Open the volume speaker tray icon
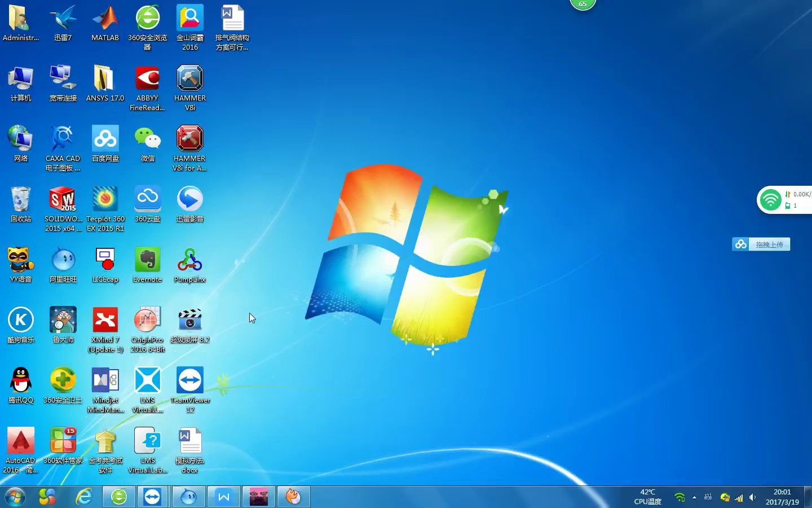 [x=752, y=497]
